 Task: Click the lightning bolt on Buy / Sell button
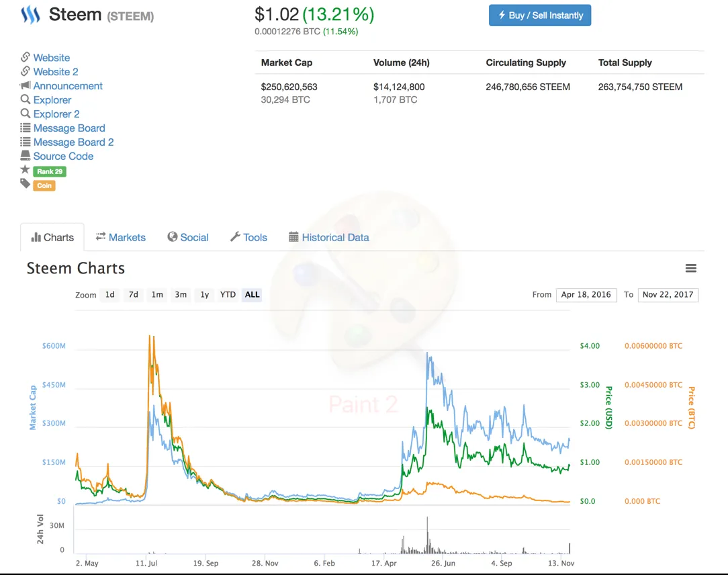(502, 15)
